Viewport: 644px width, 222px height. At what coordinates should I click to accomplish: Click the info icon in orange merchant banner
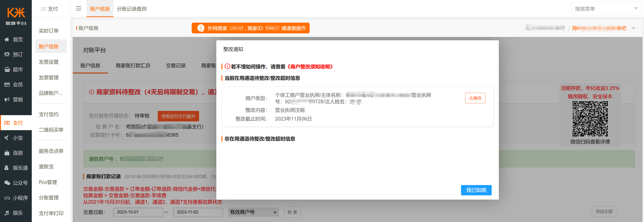click(x=201, y=28)
